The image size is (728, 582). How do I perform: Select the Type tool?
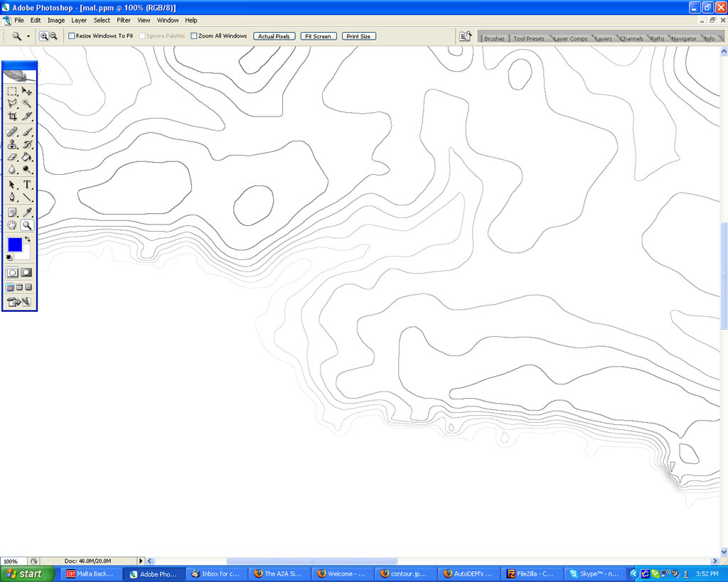27,185
